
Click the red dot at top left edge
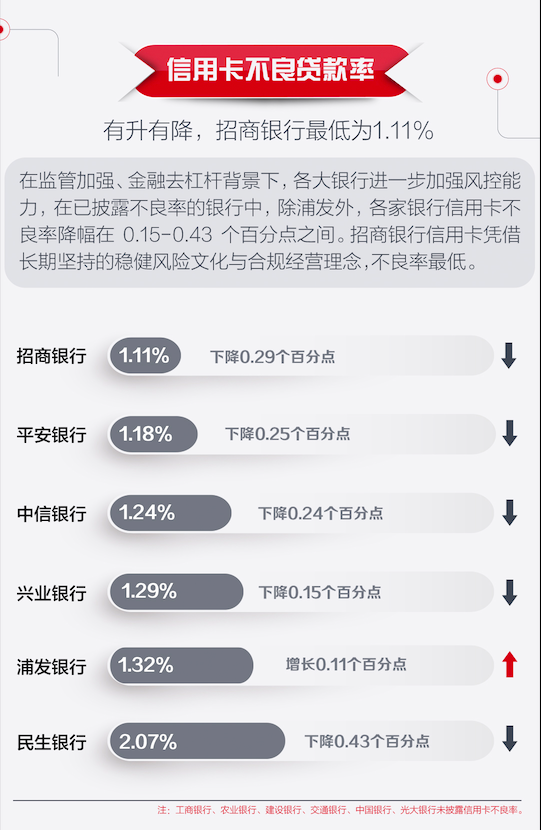coord(3,29)
